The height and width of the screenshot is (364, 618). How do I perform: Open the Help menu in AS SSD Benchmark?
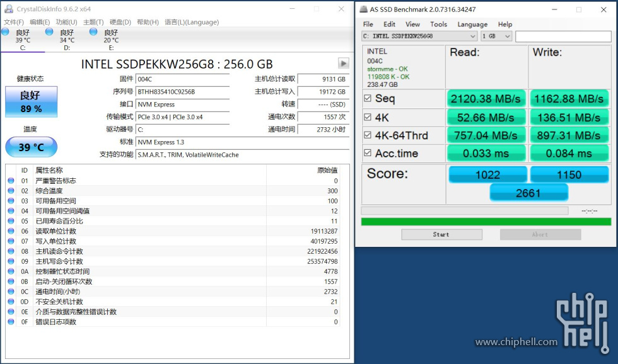505,24
